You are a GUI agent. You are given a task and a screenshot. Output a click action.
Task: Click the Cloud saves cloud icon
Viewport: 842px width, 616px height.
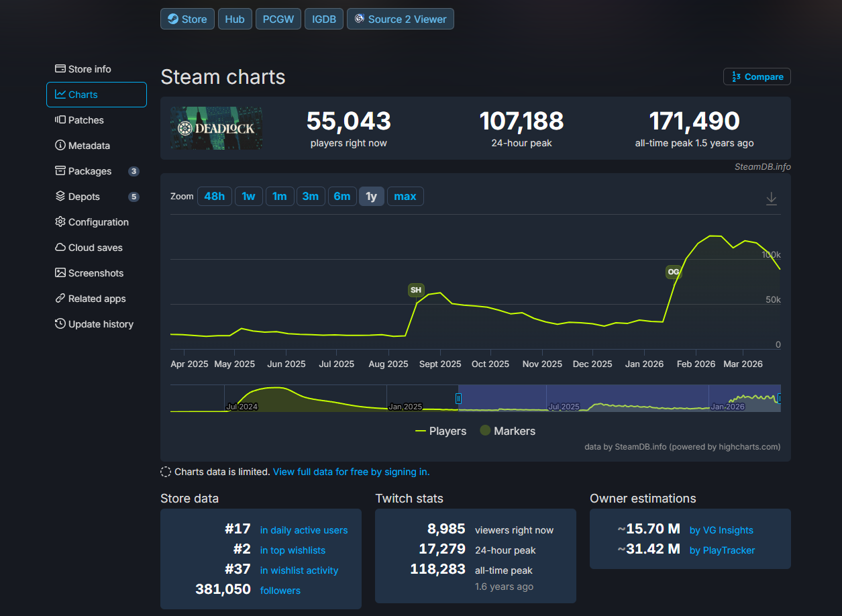pyautogui.click(x=60, y=248)
